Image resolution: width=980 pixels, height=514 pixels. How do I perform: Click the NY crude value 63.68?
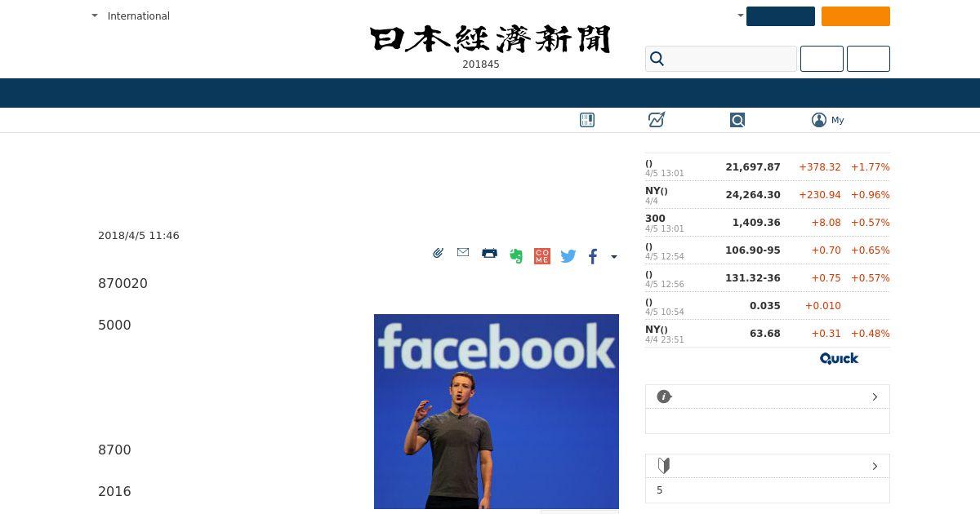click(x=765, y=333)
